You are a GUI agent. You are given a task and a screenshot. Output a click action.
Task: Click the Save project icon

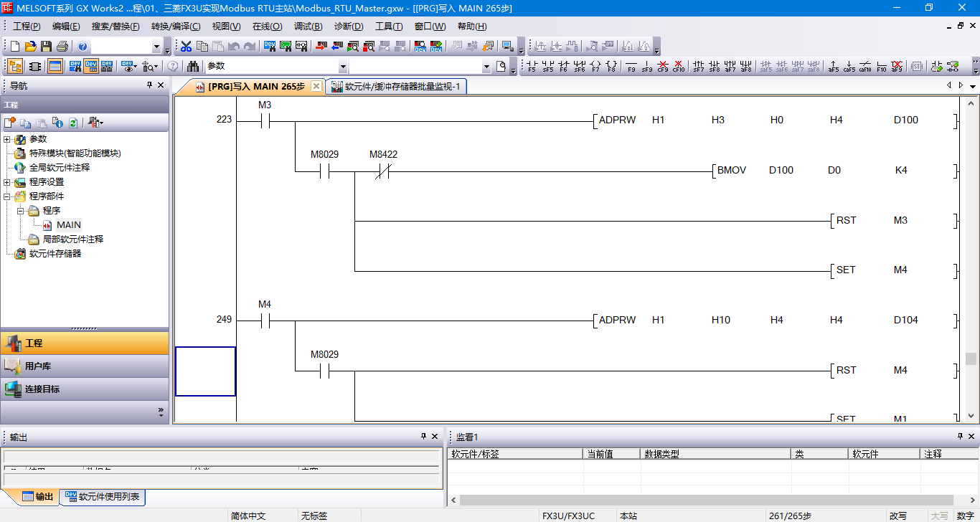[x=46, y=47]
